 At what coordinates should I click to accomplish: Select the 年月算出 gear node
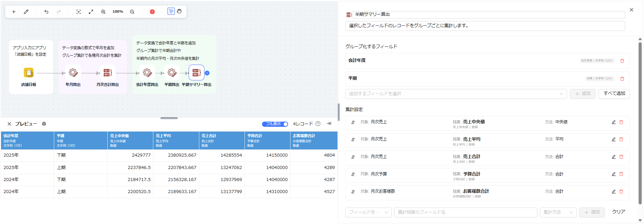[x=73, y=73]
